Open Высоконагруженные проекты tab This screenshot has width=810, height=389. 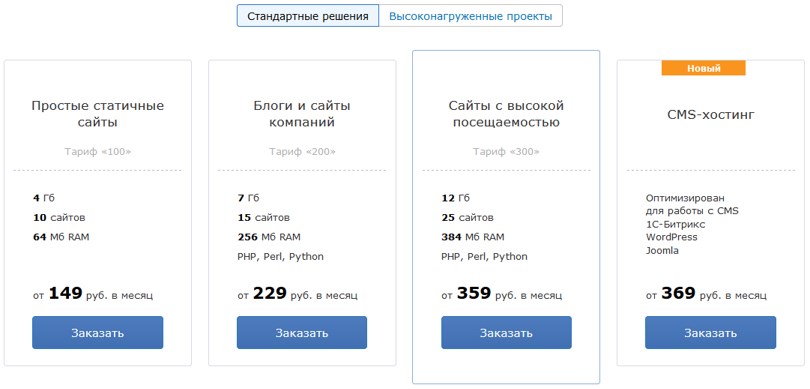click(x=471, y=16)
